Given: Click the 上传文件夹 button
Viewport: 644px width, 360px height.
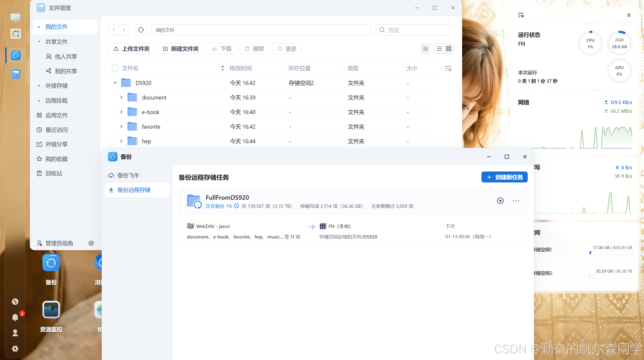Looking at the screenshot, I should click(131, 49).
